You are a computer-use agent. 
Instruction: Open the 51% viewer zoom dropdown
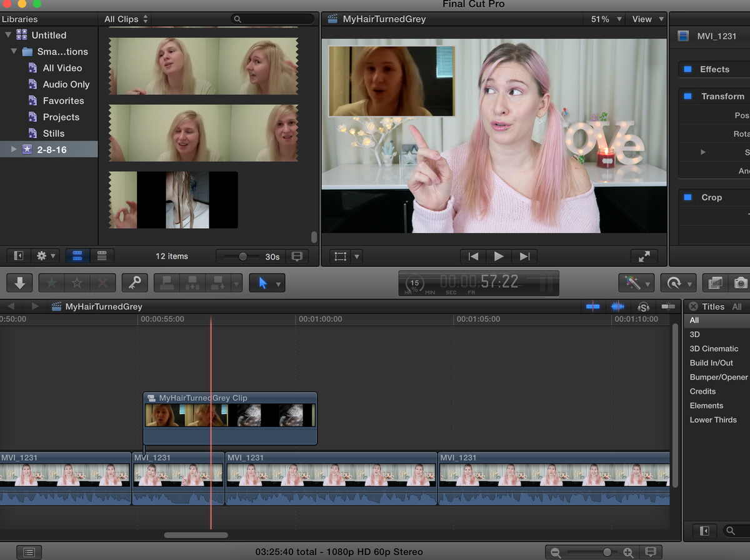(606, 19)
